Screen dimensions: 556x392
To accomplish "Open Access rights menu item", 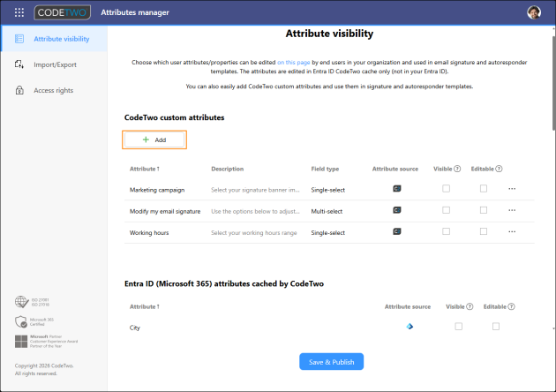I will pos(54,90).
